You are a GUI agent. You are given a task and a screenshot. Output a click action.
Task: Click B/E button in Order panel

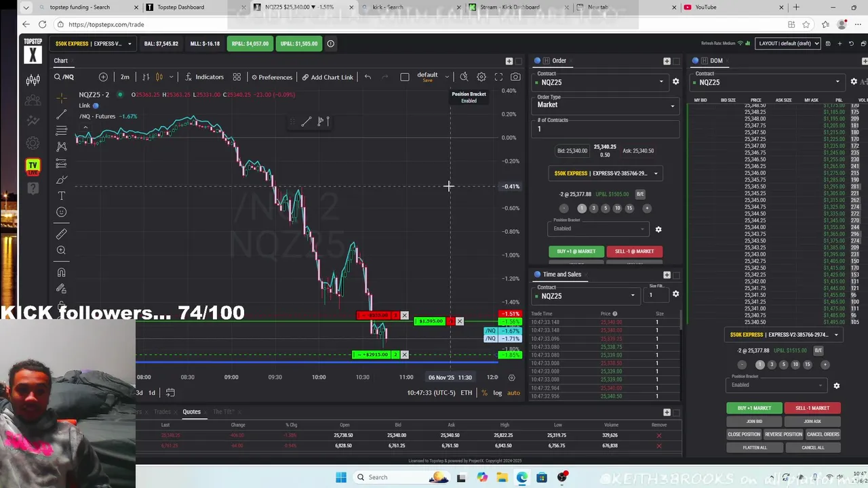[640, 194]
